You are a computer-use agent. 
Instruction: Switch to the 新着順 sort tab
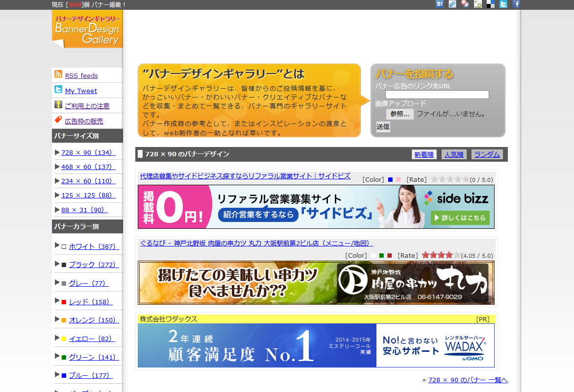coord(424,154)
